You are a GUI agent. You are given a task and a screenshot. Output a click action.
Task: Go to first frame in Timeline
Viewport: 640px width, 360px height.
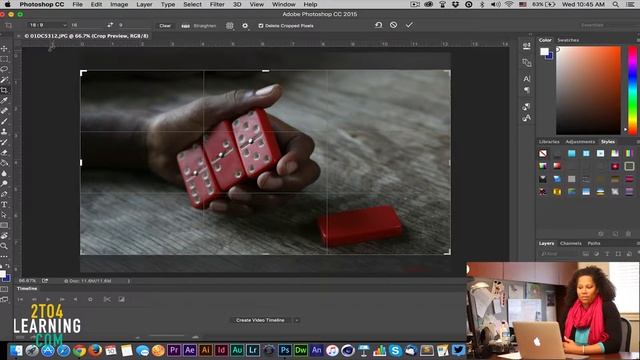pyautogui.click(x=20, y=299)
